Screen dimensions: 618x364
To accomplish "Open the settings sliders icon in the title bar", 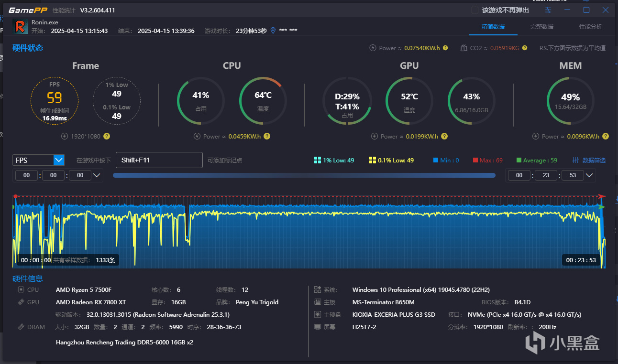I will pos(548,10).
